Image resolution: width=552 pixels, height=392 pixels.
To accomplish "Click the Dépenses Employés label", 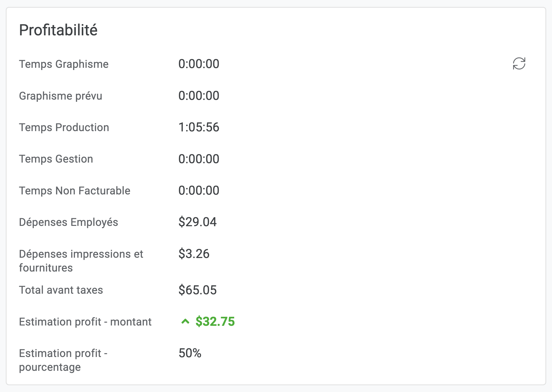I will pos(69,222).
